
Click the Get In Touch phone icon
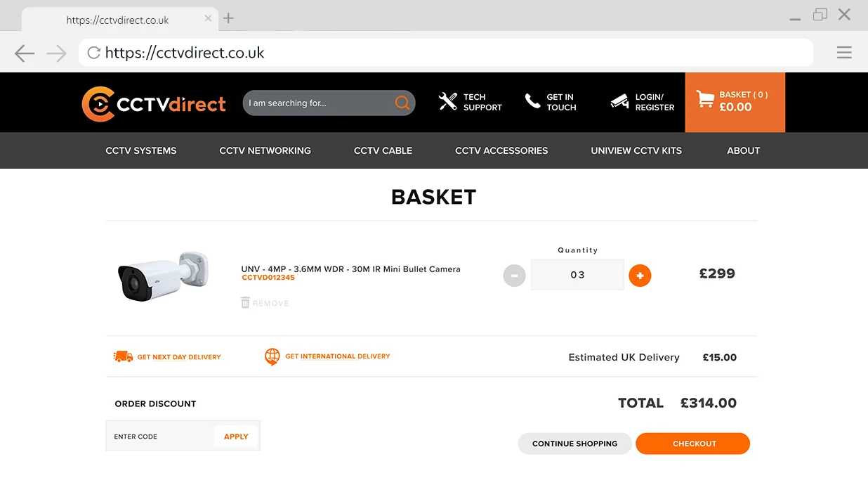point(533,102)
